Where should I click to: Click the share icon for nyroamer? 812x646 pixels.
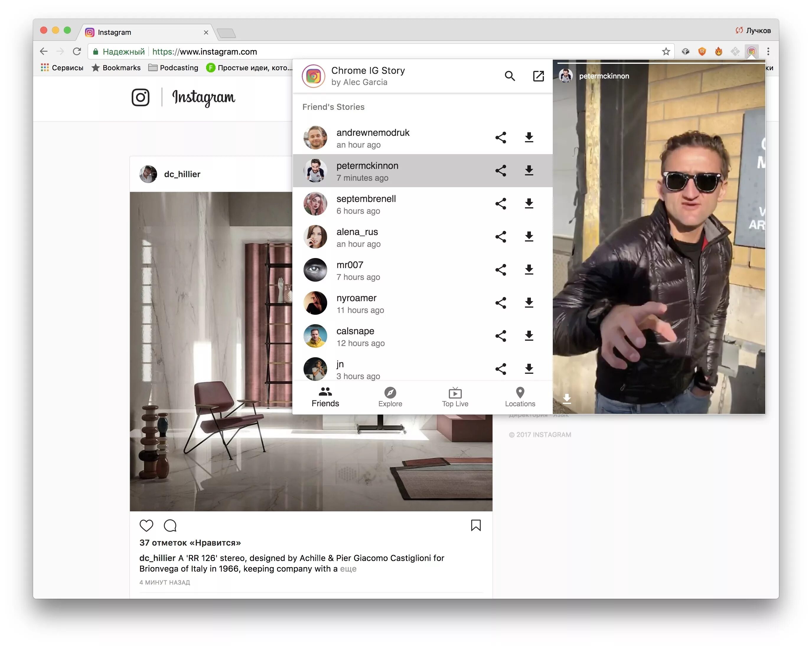coord(501,303)
